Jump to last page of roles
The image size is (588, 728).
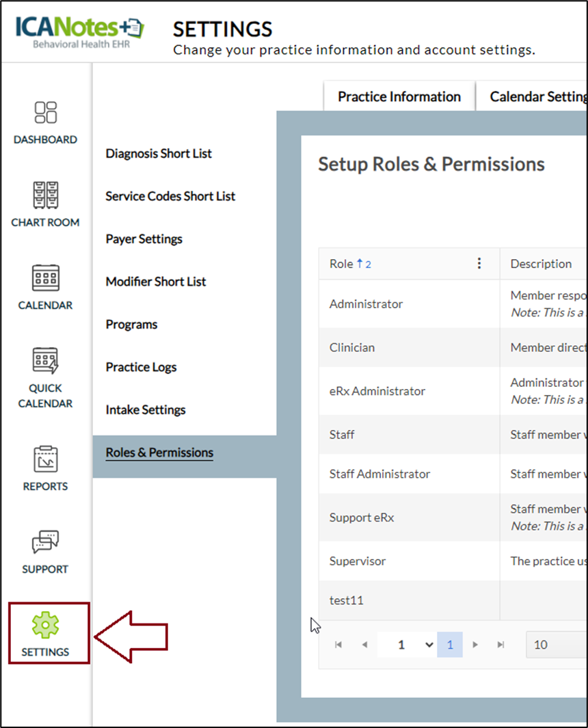(501, 645)
